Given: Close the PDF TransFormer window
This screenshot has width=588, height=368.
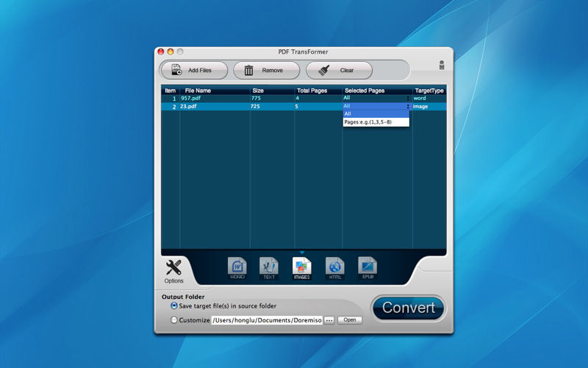Looking at the screenshot, I should (161, 52).
